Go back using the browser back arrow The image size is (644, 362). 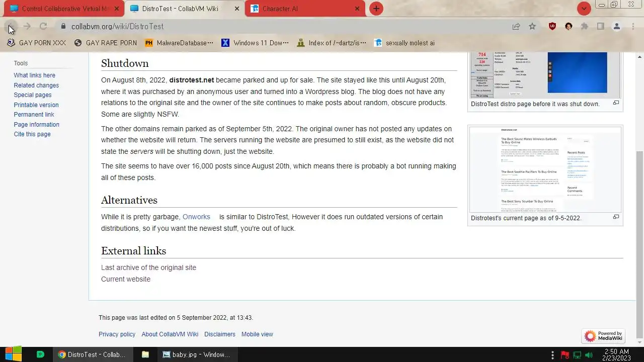[x=11, y=26]
